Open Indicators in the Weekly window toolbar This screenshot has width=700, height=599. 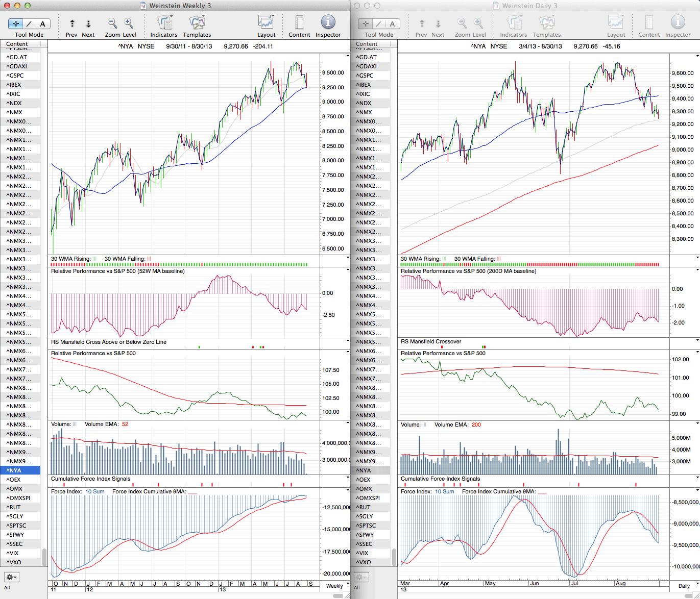coord(164,23)
